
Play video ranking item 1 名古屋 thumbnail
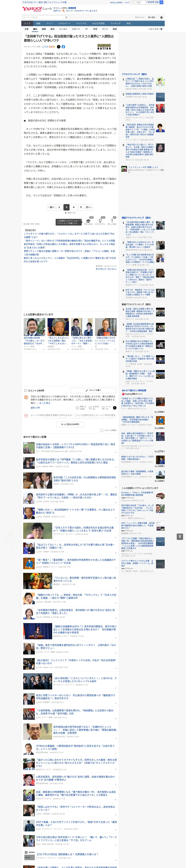click(160, 312)
